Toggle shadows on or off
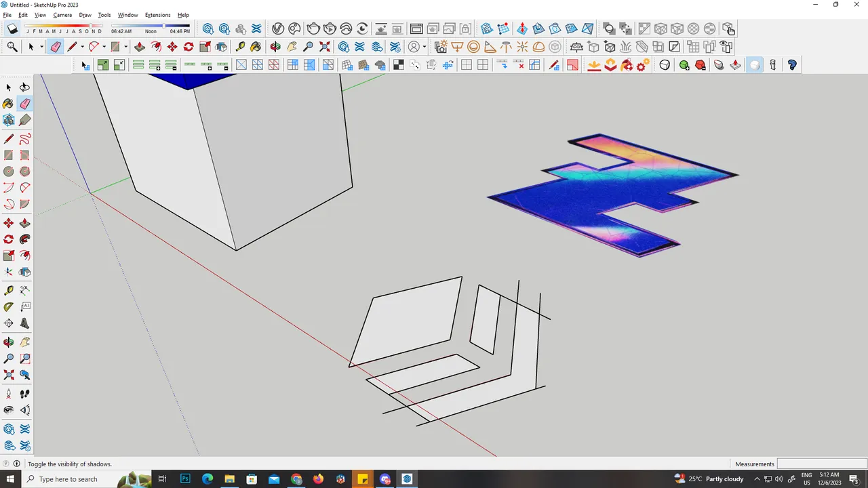868x488 pixels. pyautogui.click(x=12, y=29)
